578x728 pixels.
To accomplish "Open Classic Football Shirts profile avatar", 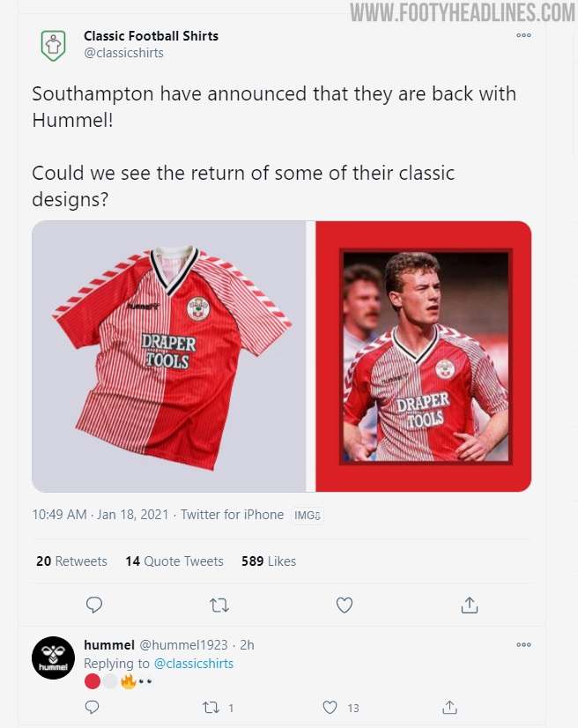I will tap(53, 45).
